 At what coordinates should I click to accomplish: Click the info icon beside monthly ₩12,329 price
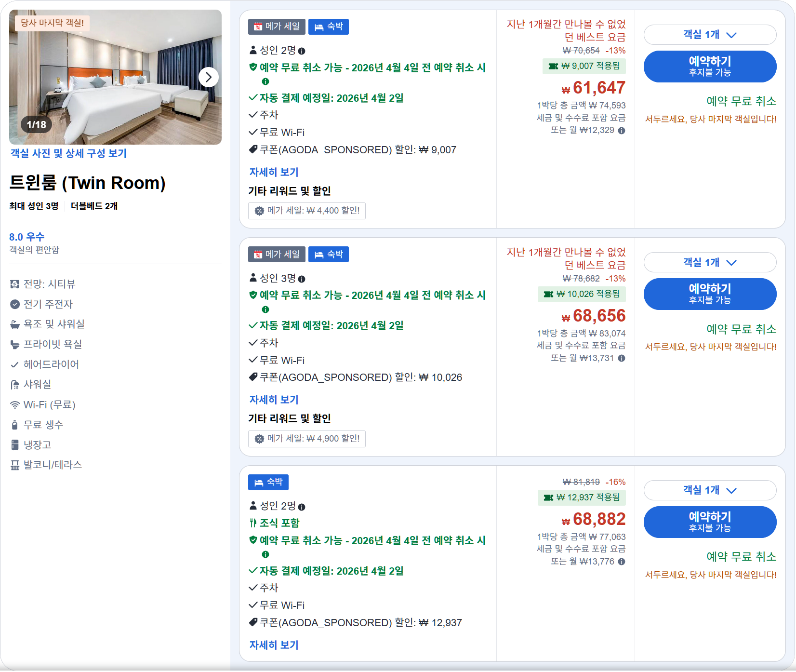(622, 130)
